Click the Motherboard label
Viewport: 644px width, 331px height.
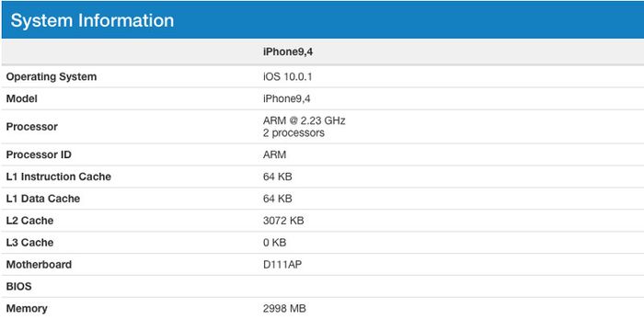tap(39, 265)
